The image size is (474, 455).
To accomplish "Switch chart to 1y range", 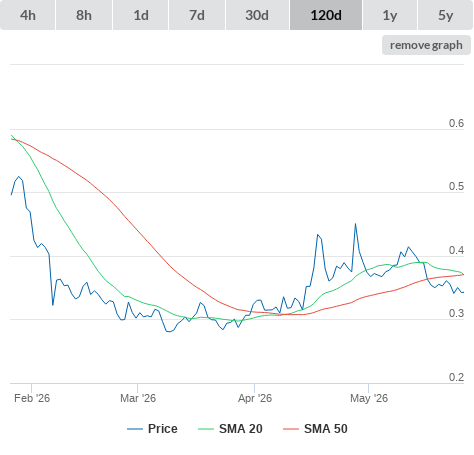I will coord(390,15).
